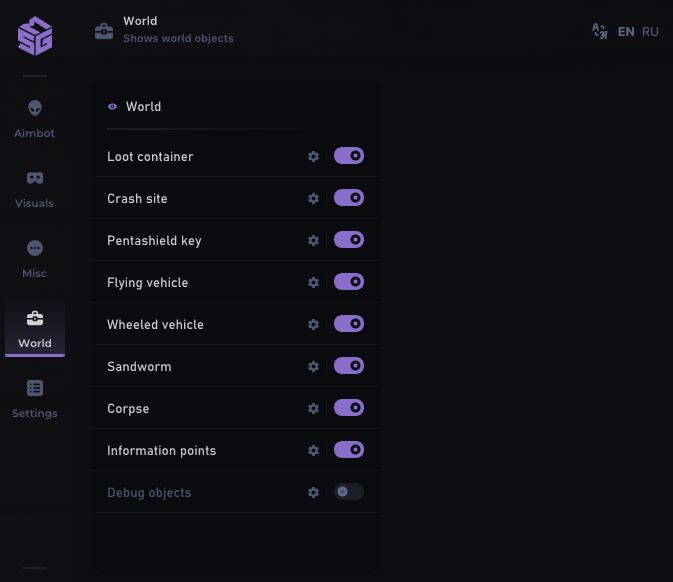This screenshot has height=582, width=673.
Task: Open Debug objects gear settings
Action: (313, 493)
